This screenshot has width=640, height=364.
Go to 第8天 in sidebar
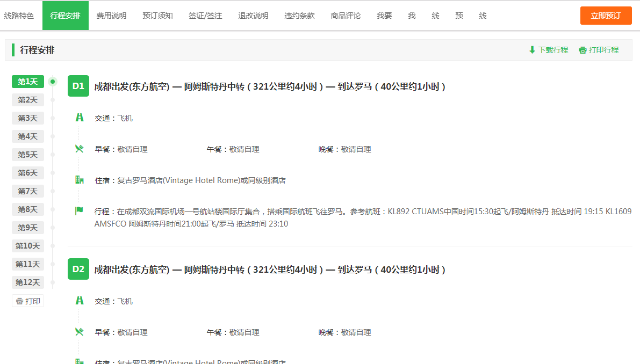28,209
